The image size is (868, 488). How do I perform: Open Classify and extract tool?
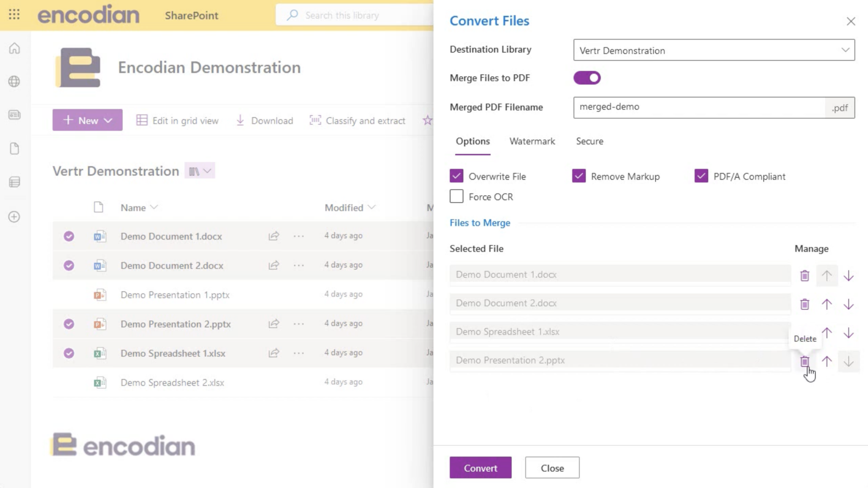click(357, 121)
